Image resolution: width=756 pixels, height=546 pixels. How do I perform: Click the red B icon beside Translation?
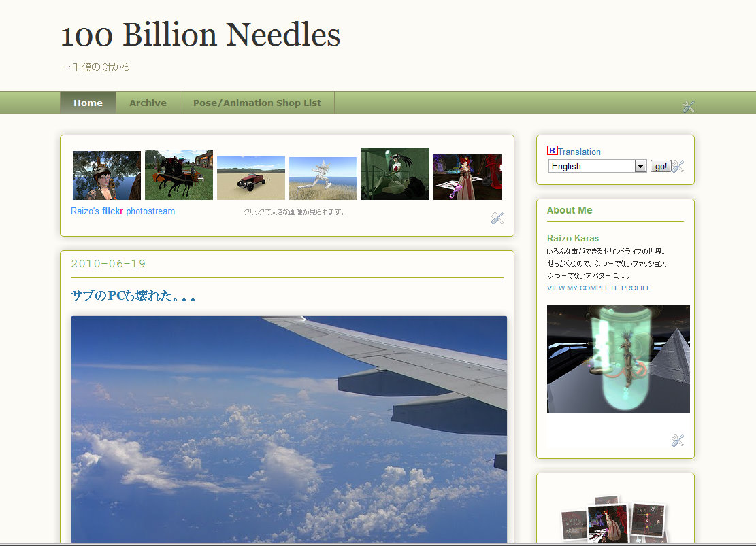tap(552, 150)
